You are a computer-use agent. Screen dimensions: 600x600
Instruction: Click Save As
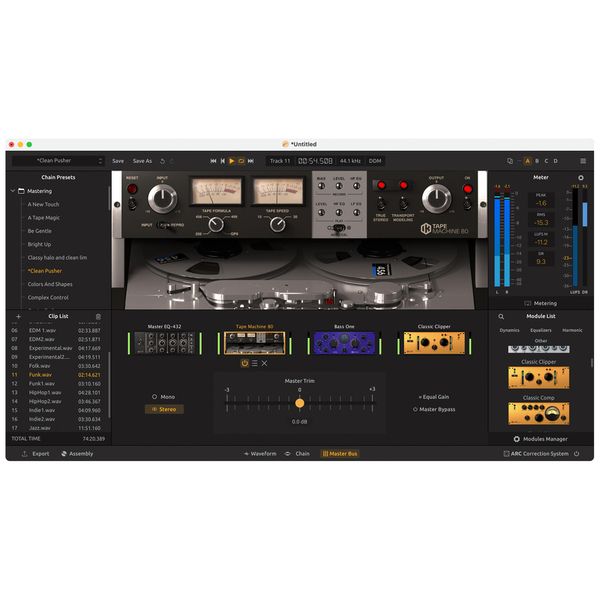pos(142,161)
